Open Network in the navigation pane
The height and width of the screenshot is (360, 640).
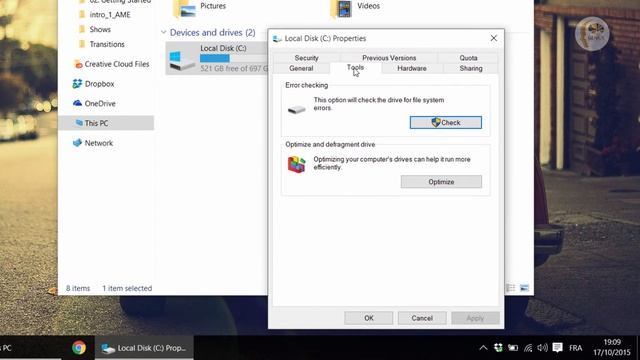[98, 143]
